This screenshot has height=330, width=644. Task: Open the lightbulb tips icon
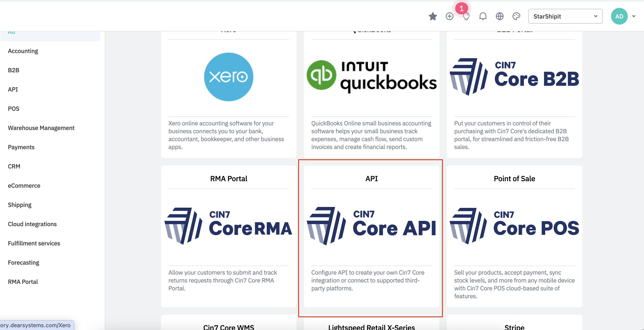(x=466, y=16)
